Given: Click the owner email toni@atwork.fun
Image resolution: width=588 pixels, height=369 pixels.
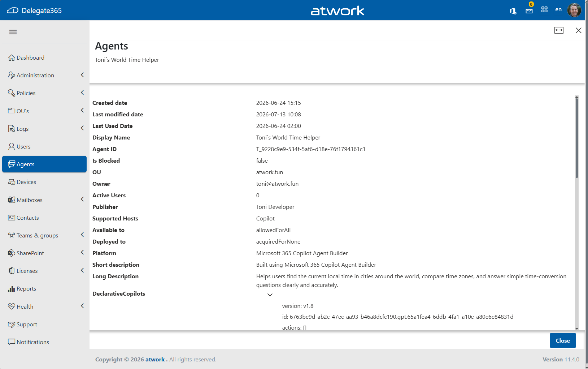Looking at the screenshot, I should (x=277, y=184).
